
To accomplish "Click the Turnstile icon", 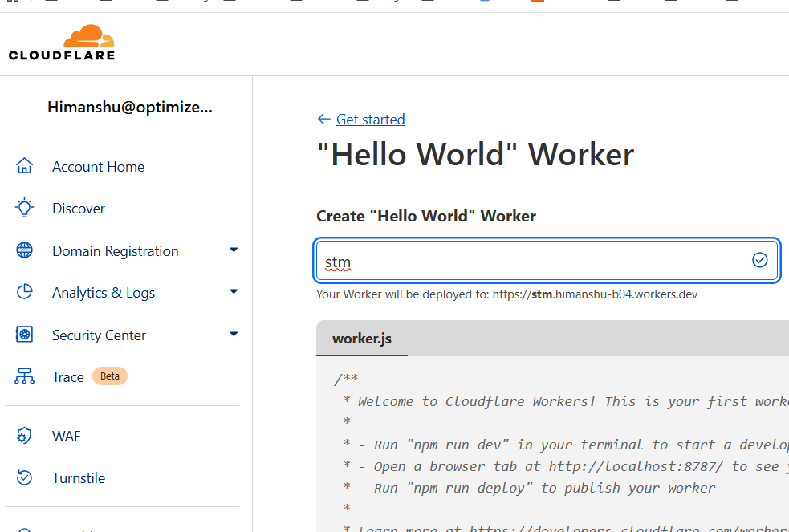I will click(x=24, y=477).
